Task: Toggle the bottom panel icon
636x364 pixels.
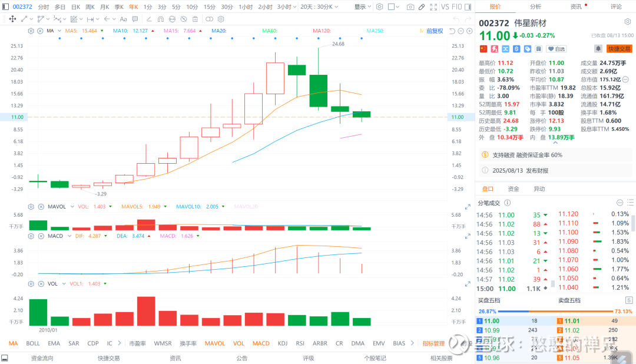Action: (5, 358)
